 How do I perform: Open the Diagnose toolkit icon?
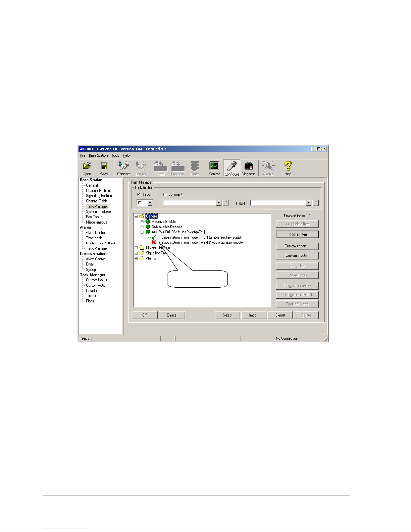coord(249,166)
